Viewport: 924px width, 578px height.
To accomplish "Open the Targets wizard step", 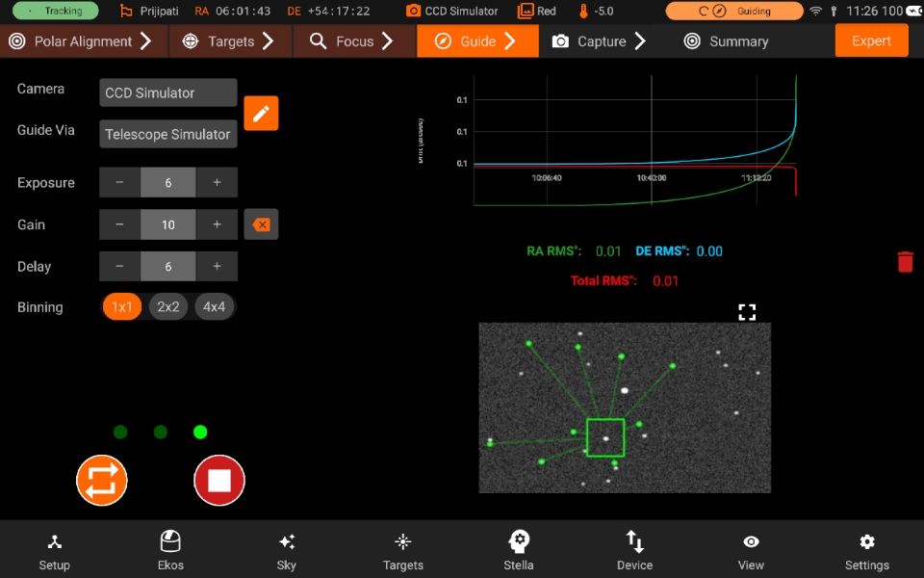I will (230, 41).
